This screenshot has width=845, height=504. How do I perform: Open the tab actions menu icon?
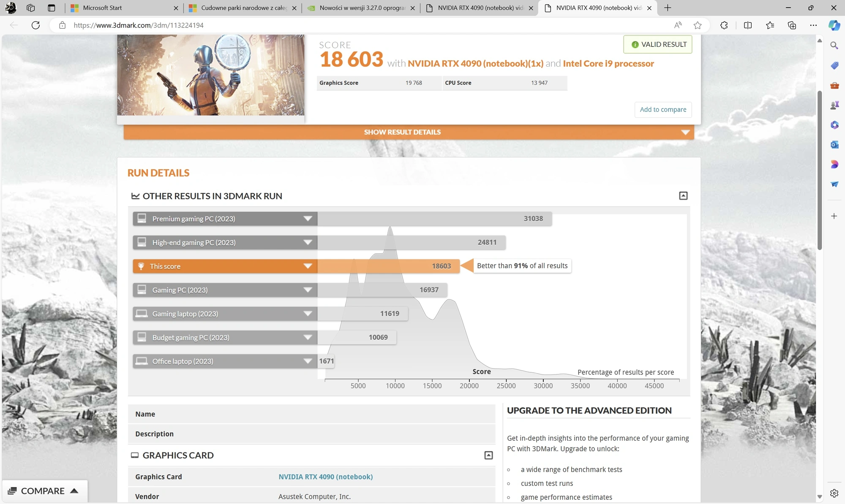[51, 8]
